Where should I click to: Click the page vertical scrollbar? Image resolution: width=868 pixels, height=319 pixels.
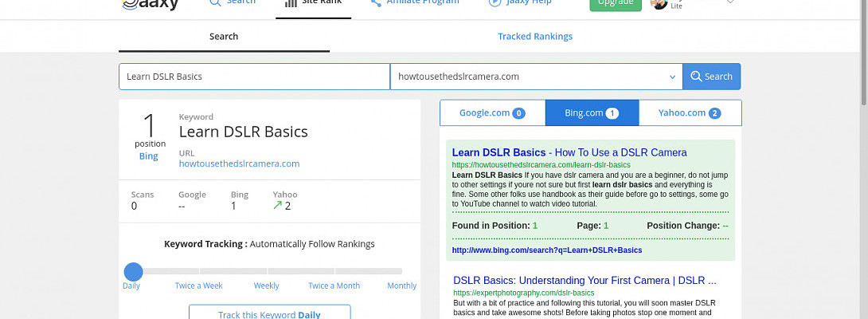click(x=863, y=53)
